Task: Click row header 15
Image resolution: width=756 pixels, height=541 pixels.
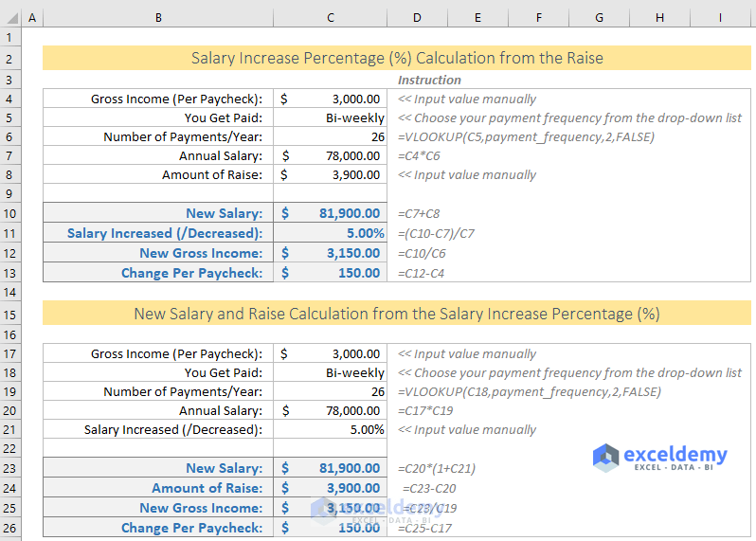Action: tap(9, 314)
